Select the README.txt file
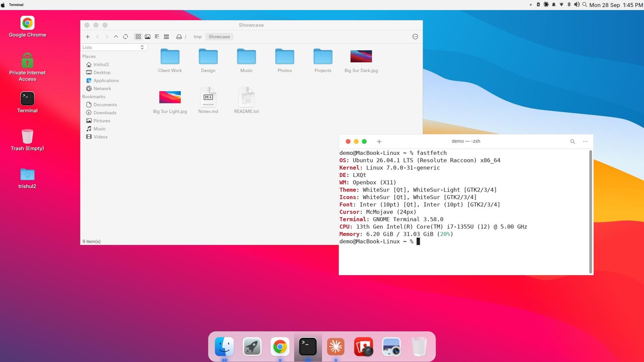The image size is (644, 362). pyautogui.click(x=246, y=101)
